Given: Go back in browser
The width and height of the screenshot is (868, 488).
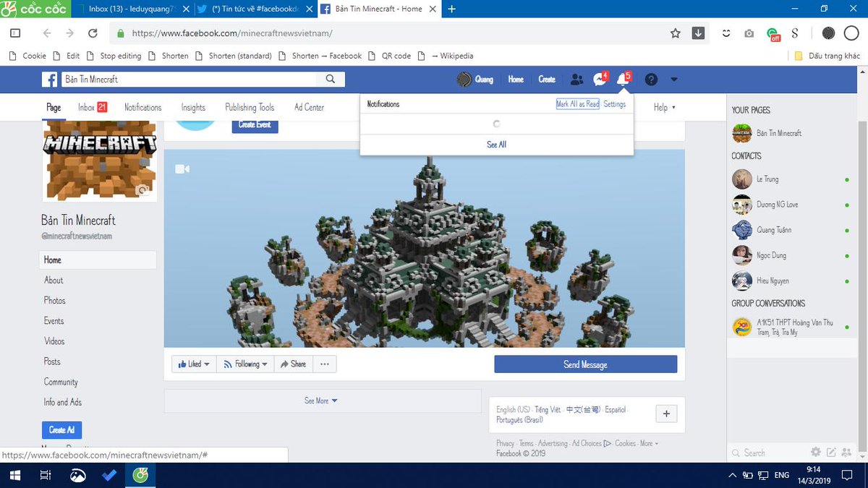Looking at the screenshot, I should 47,33.
